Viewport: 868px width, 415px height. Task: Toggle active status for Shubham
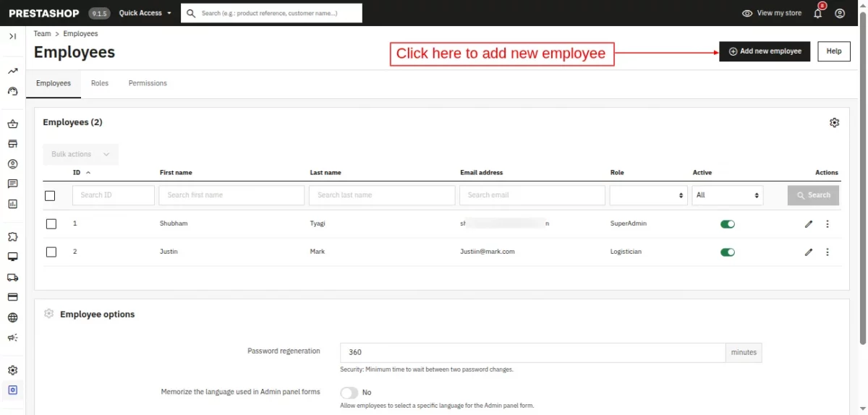click(x=727, y=224)
